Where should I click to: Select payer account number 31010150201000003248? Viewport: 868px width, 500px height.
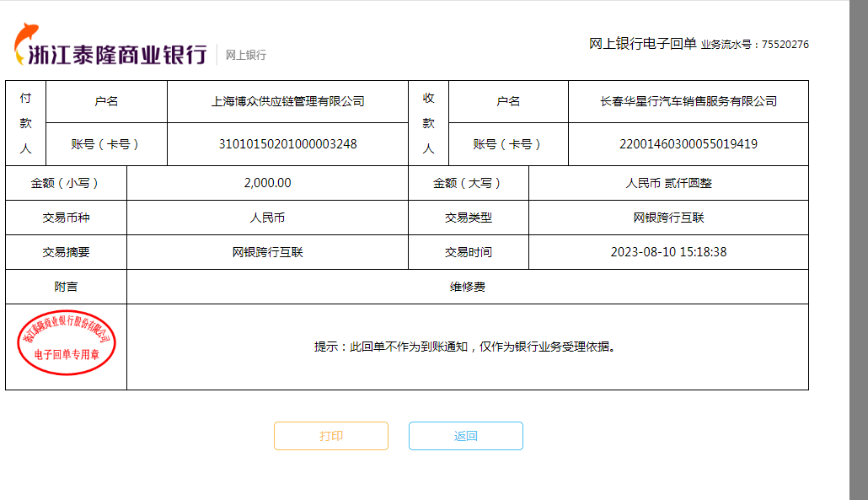[x=287, y=144]
